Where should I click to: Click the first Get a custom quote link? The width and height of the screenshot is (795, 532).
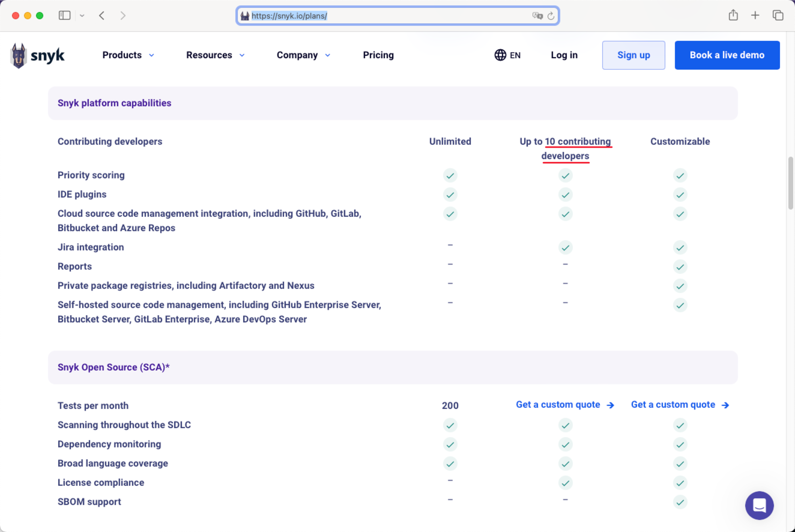click(565, 405)
